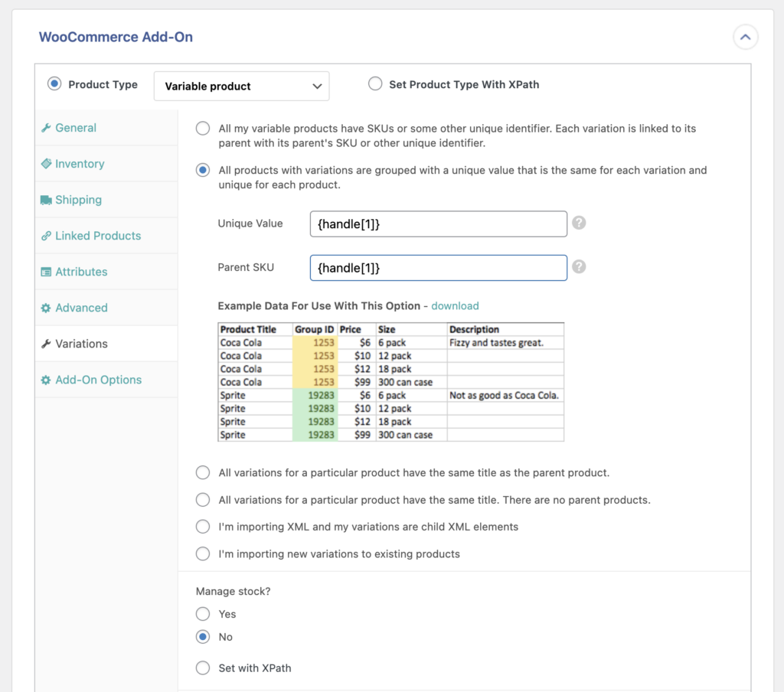Viewport: 784px width, 692px height.
Task: Click the help icon beside Unique Value
Action: pyautogui.click(x=579, y=223)
